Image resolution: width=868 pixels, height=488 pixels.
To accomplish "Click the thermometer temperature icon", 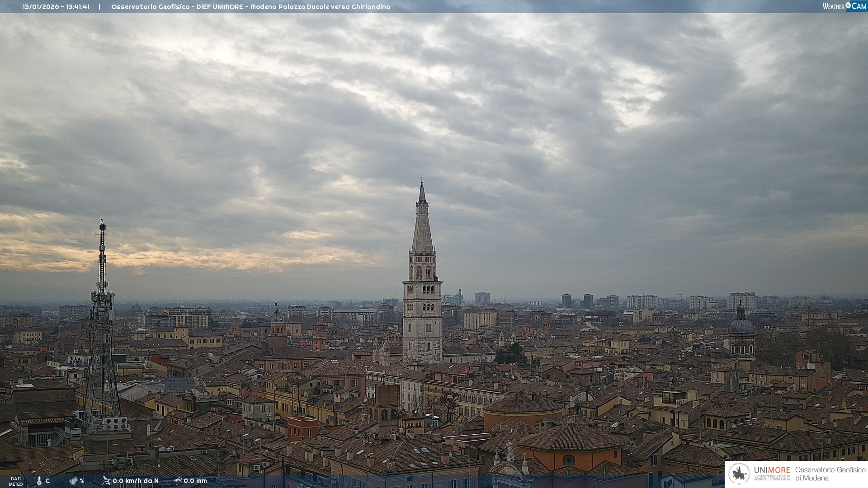I will (x=39, y=481).
